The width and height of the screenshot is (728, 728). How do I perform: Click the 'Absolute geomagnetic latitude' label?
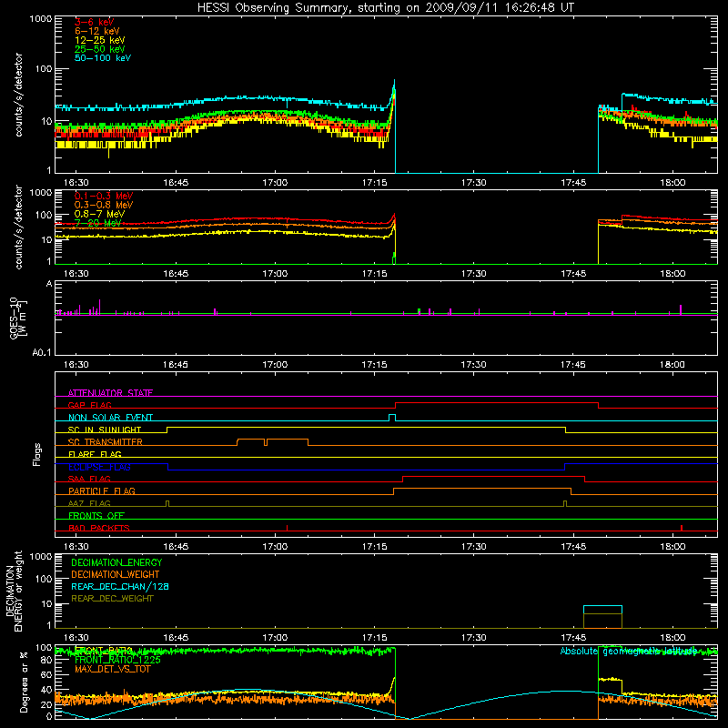click(629, 651)
